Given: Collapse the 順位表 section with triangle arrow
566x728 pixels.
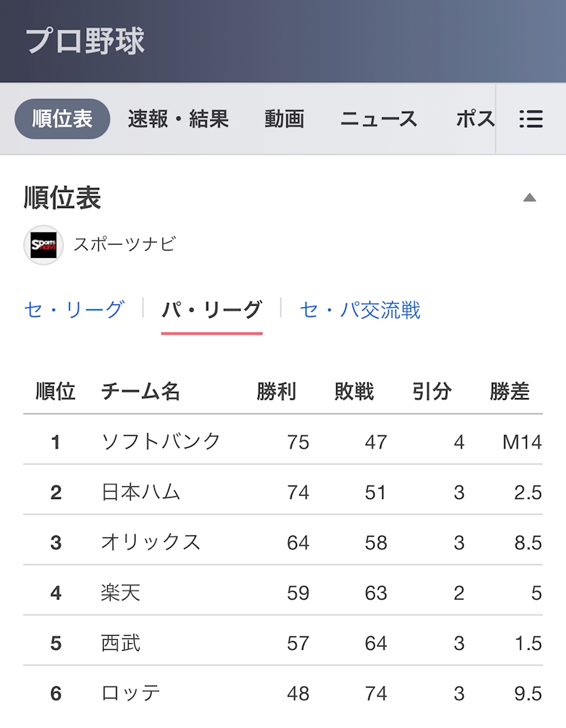Looking at the screenshot, I should 530,198.
